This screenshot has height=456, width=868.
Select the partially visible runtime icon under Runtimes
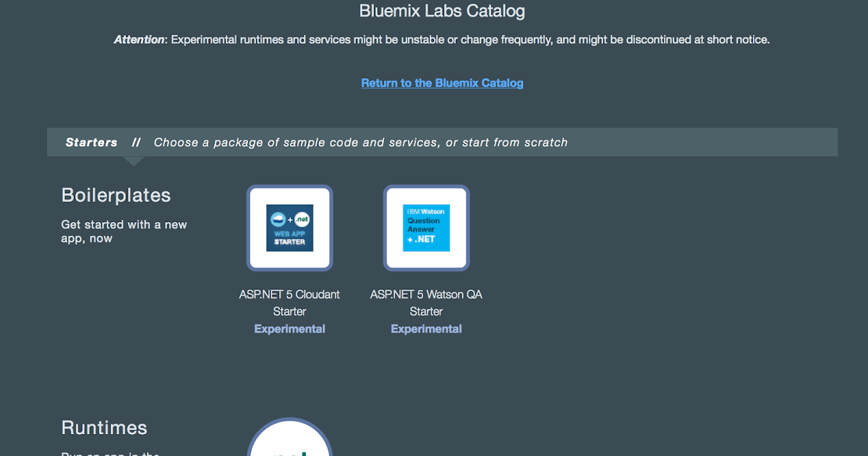tap(289, 436)
